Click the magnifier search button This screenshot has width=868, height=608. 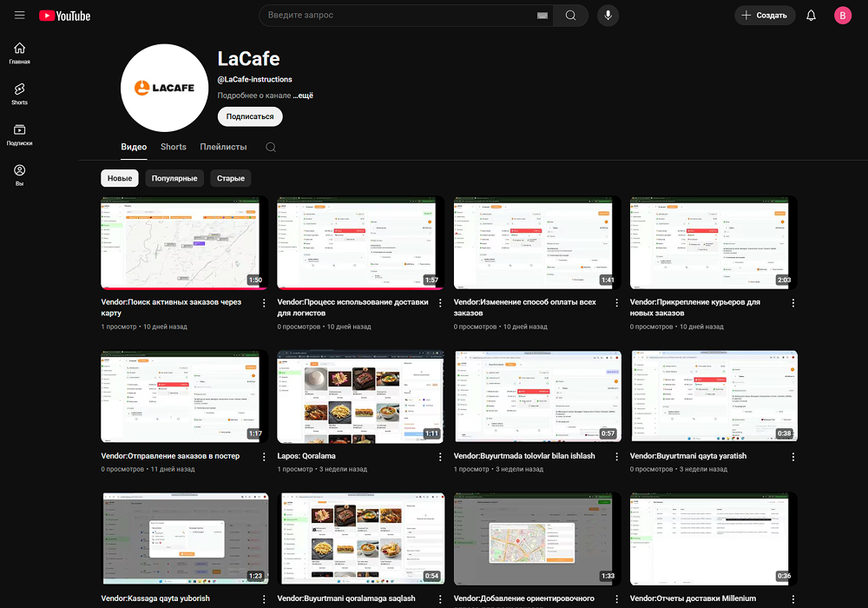[x=571, y=16]
